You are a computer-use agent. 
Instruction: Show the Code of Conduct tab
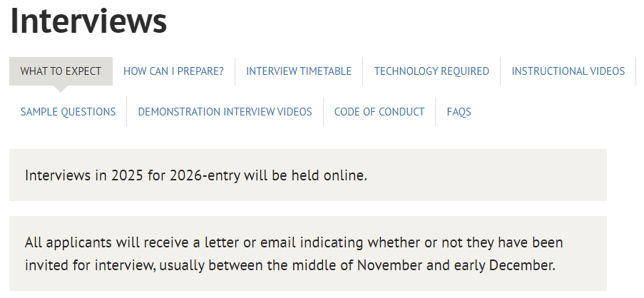379,112
